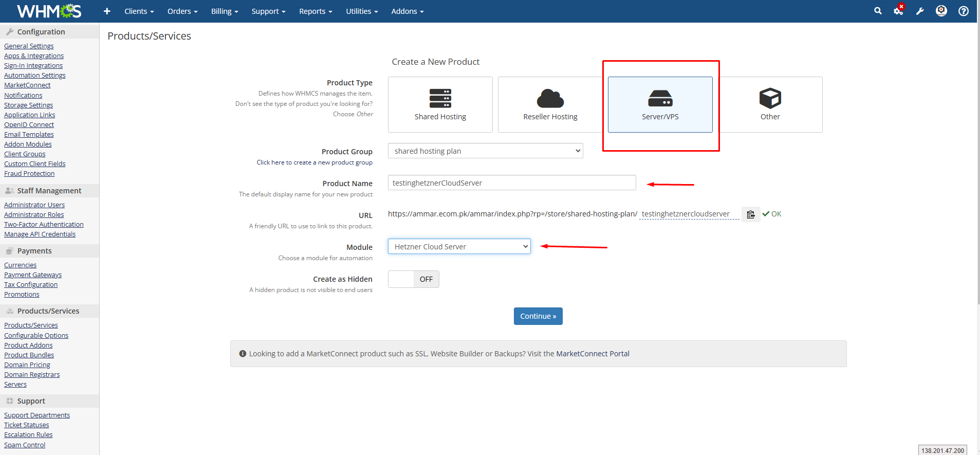
Task: Expand the Billing menu
Action: point(225,11)
